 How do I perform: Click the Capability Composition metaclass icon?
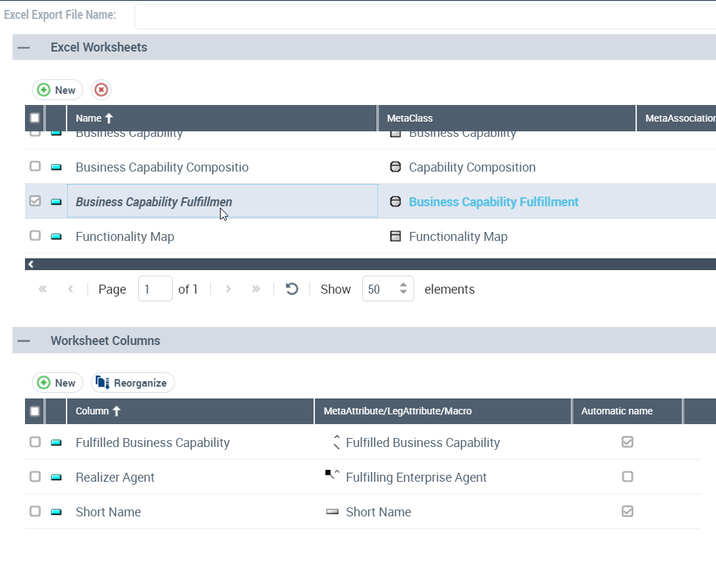tap(395, 167)
